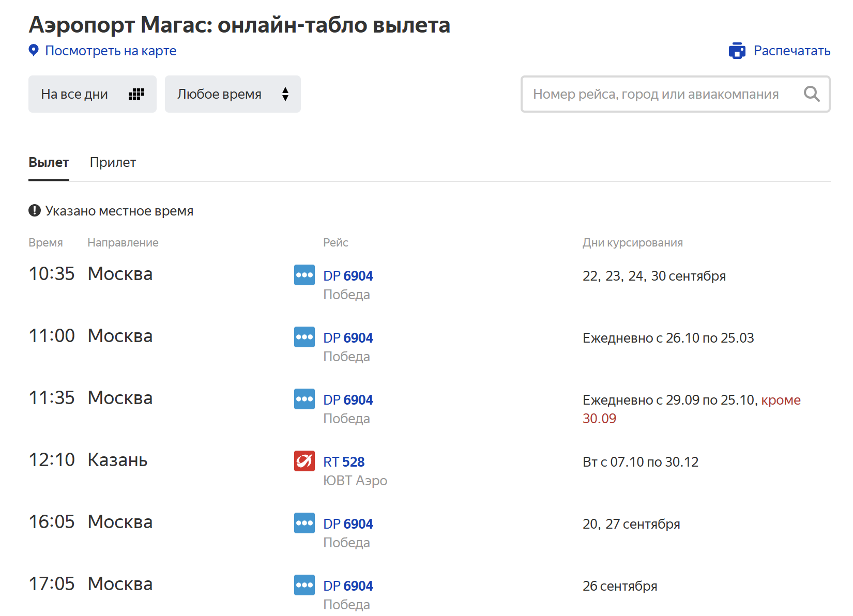Image resolution: width=853 pixels, height=616 pixels.
Task: Click Pobeda airline logo for 16:05 flight
Action: coord(304,523)
